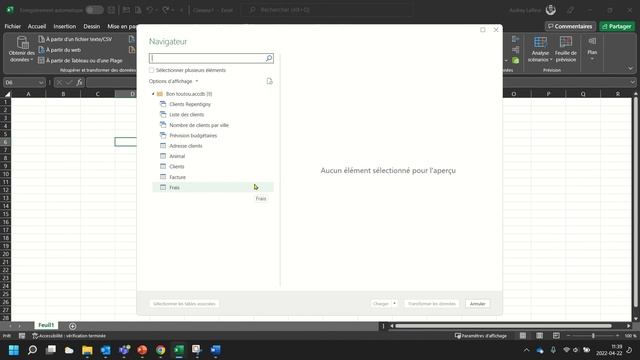Viewport: 640px width, 360px height.
Task: Import from Tableau ou d'une Plage
Action: pyautogui.click(x=80, y=60)
